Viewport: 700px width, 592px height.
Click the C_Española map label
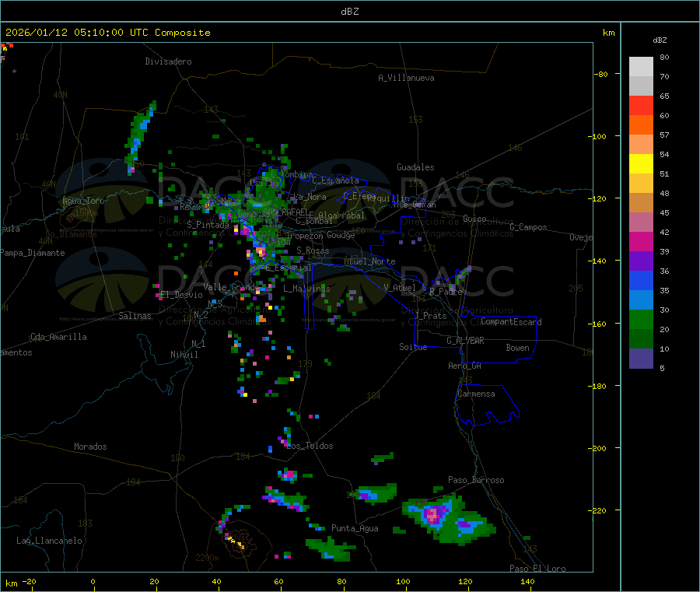(336, 180)
